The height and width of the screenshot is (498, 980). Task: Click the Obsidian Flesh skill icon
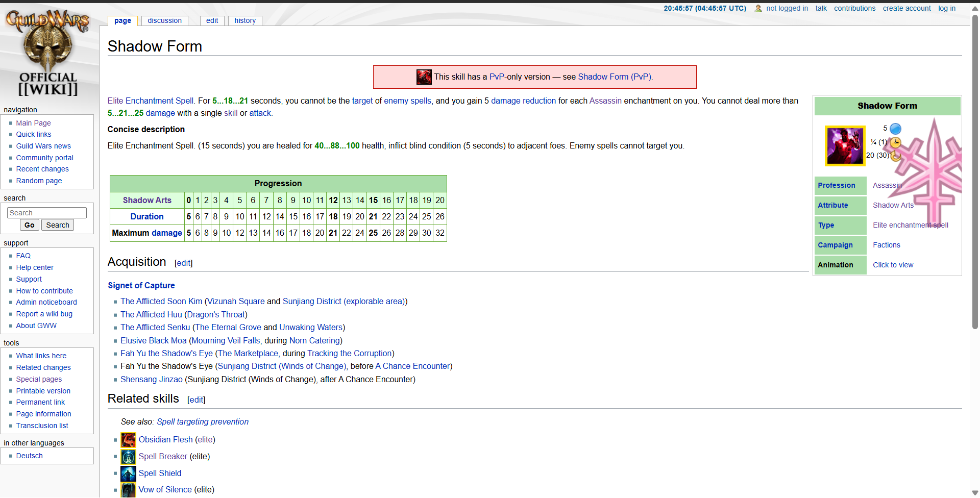(x=128, y=440)
